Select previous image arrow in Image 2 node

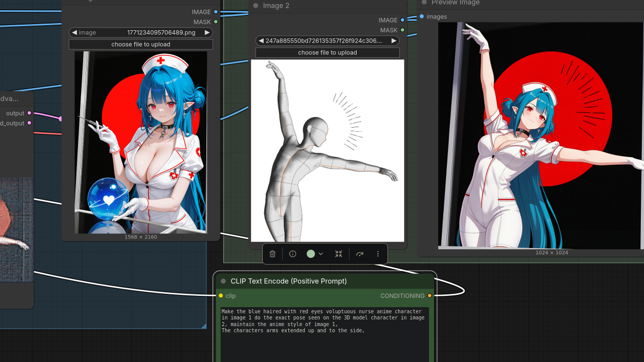(x=261, y=41)
